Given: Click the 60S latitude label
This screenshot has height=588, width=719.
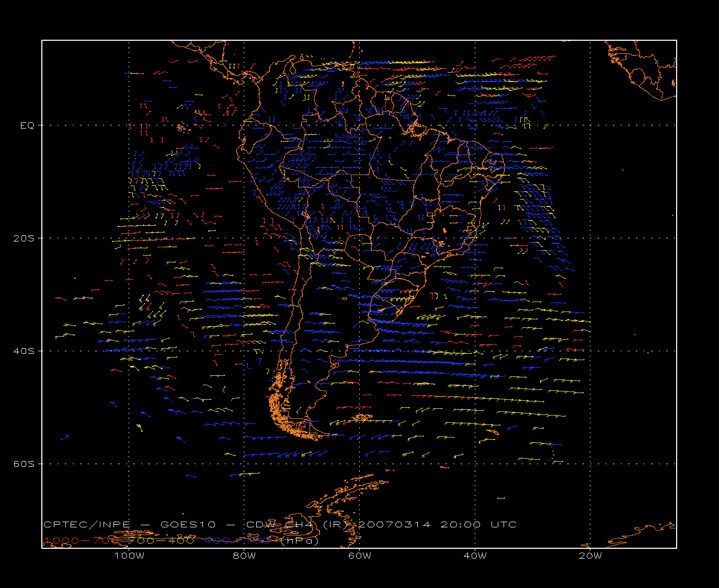Looking at the screenshot, I should pos(24,464).
